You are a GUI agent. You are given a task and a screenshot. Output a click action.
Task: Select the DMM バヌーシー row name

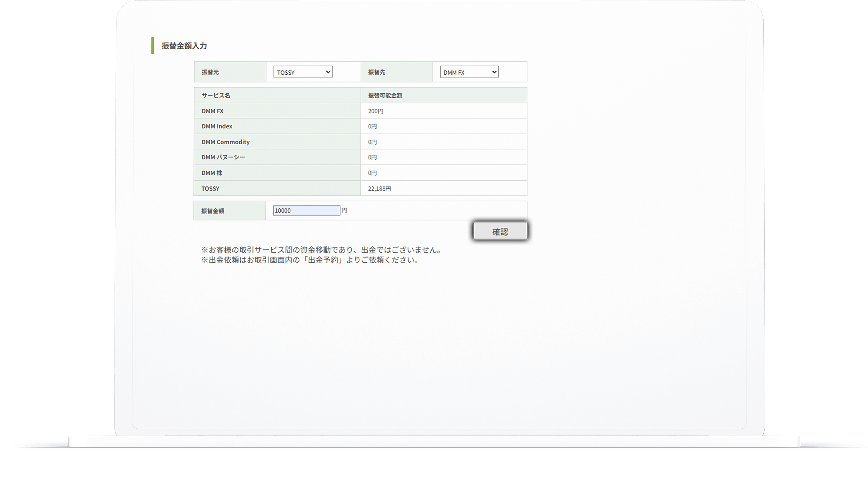pyautogui.click(x=223, y=157)
